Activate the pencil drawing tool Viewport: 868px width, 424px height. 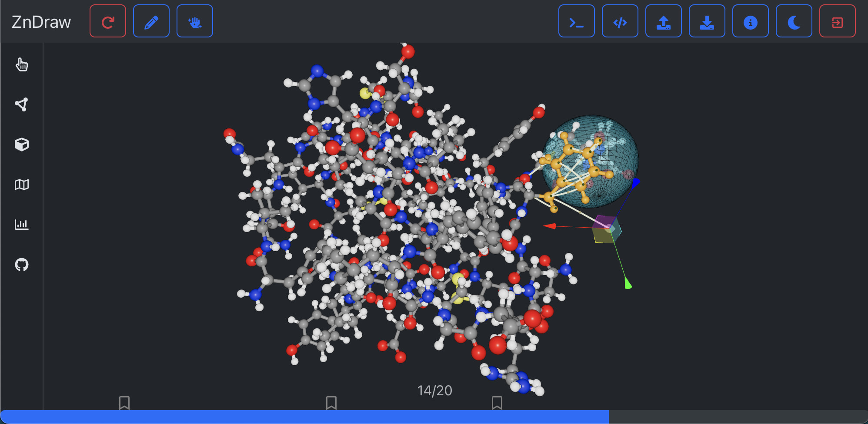[x=151, y=20]
